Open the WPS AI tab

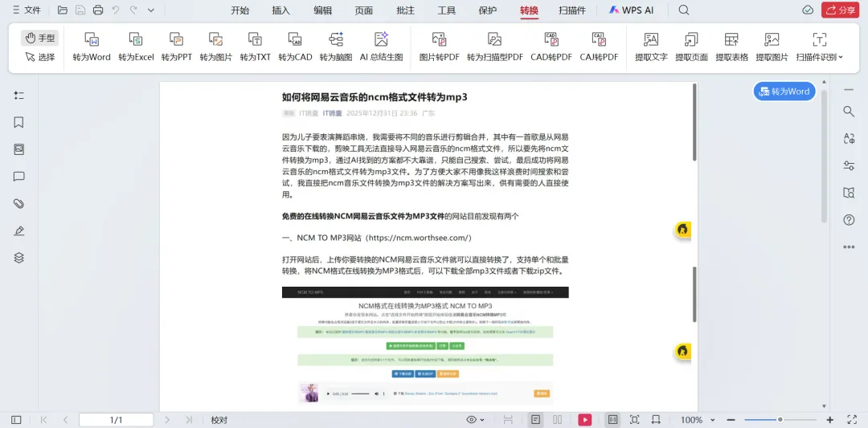point(631,10)
